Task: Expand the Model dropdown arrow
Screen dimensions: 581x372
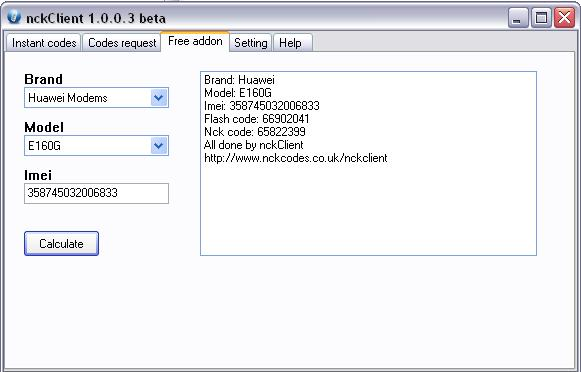Action: pos(159,145)
